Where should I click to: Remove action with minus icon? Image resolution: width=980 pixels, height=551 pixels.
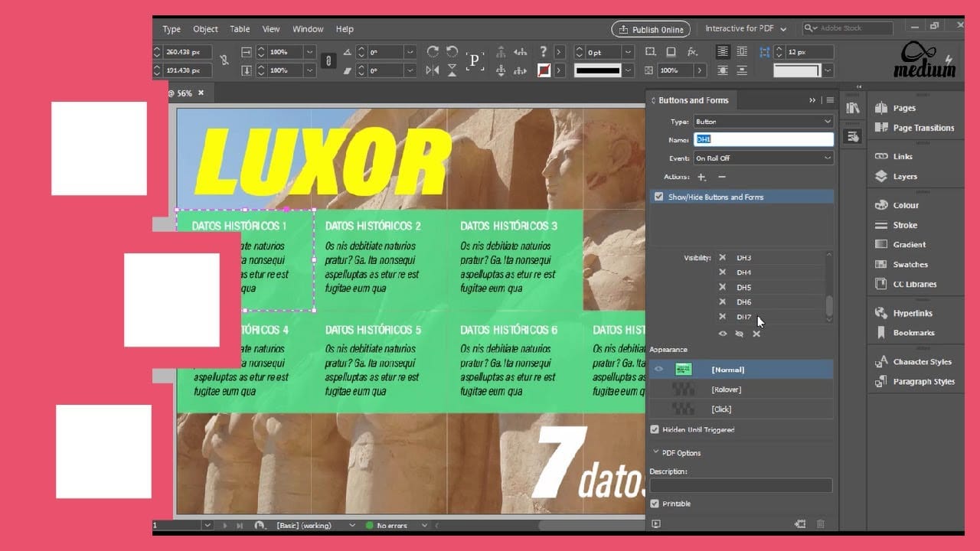(x=721, y=178)
